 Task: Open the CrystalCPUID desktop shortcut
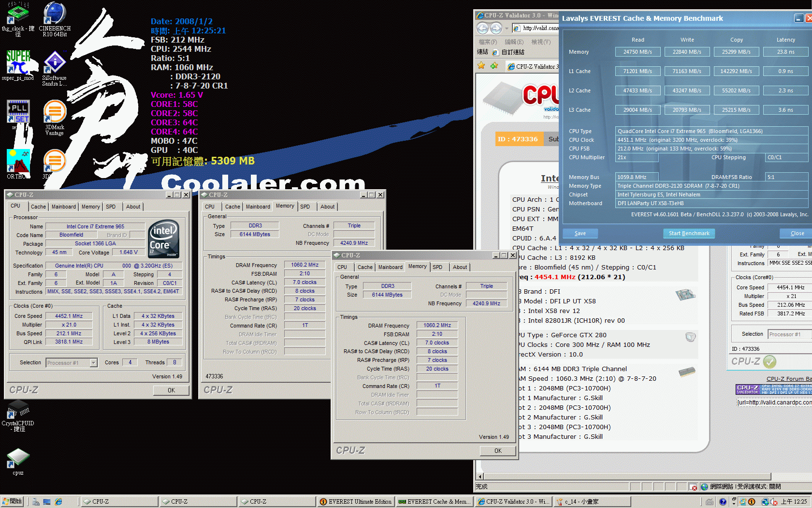pyautogui.click(x=18, y=416)
